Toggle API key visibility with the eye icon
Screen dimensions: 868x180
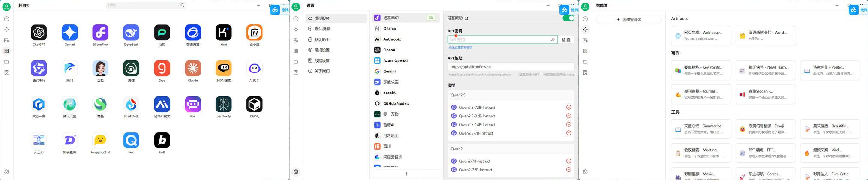click(553, 39)
